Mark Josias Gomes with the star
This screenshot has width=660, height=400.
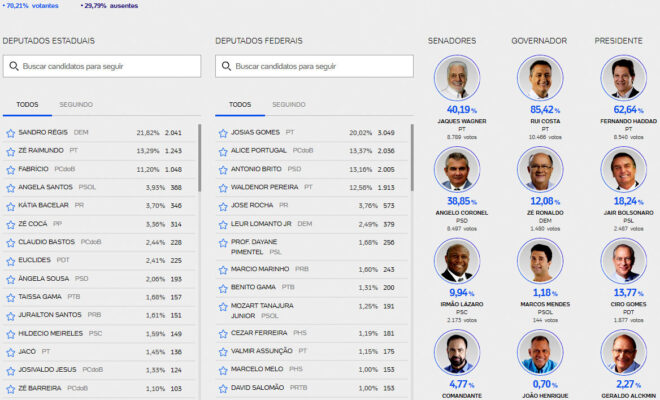223,133
